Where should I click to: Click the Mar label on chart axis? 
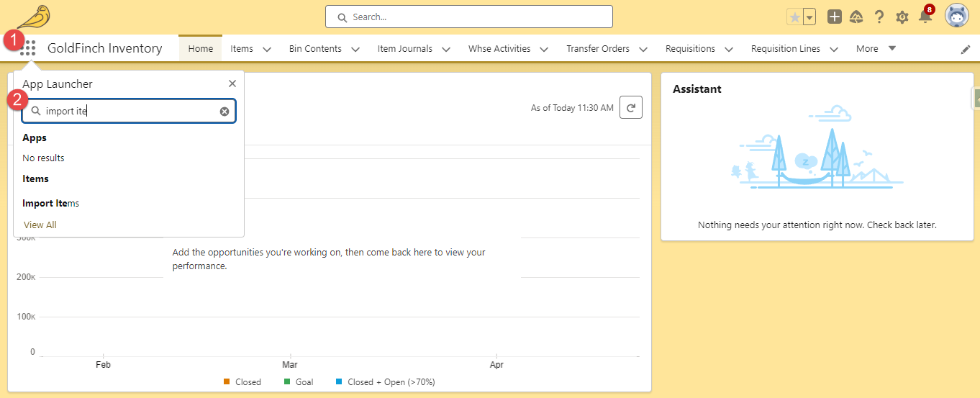point(290,365)
